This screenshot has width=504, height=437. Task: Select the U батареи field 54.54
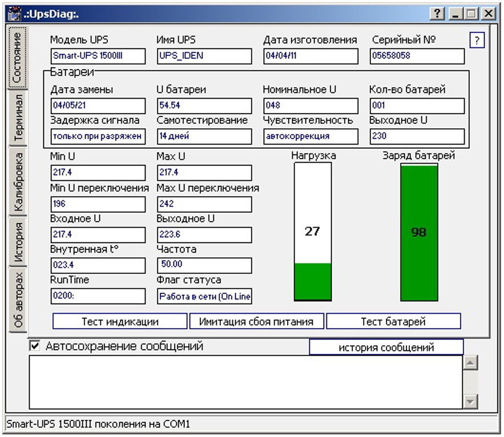pos(204,106)
